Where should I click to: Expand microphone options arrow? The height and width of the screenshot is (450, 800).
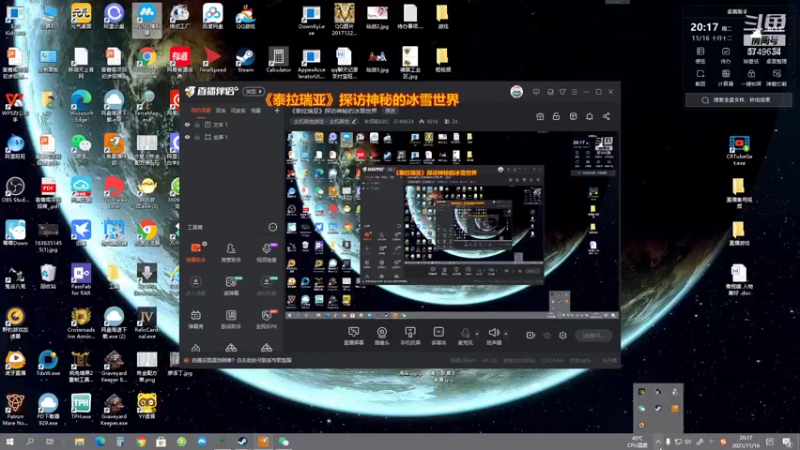(477, 334)
